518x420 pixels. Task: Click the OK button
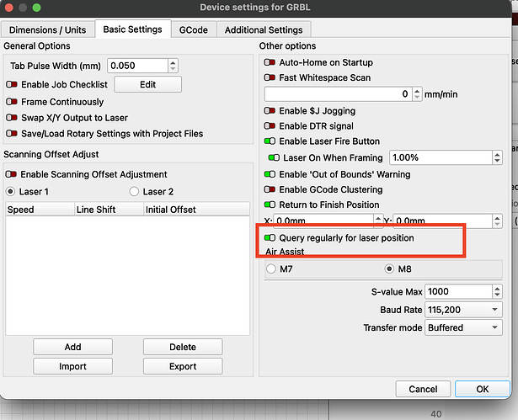482,389
